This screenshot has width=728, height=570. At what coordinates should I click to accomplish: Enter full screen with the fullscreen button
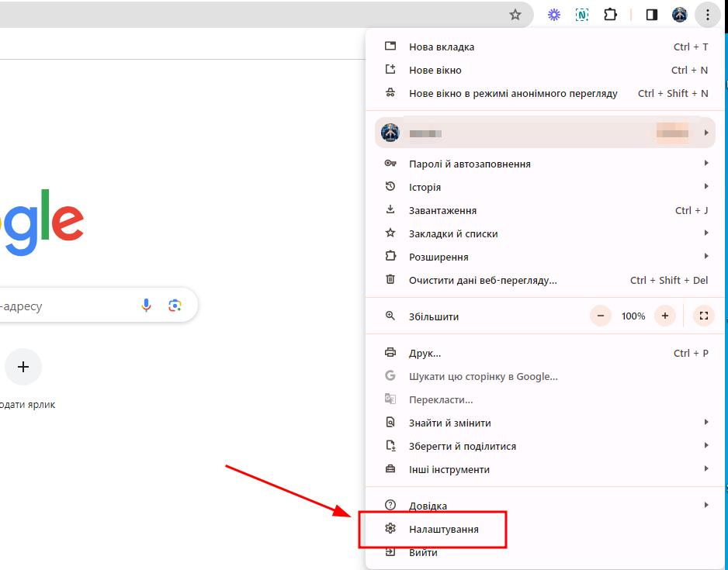tap(704, 316)
